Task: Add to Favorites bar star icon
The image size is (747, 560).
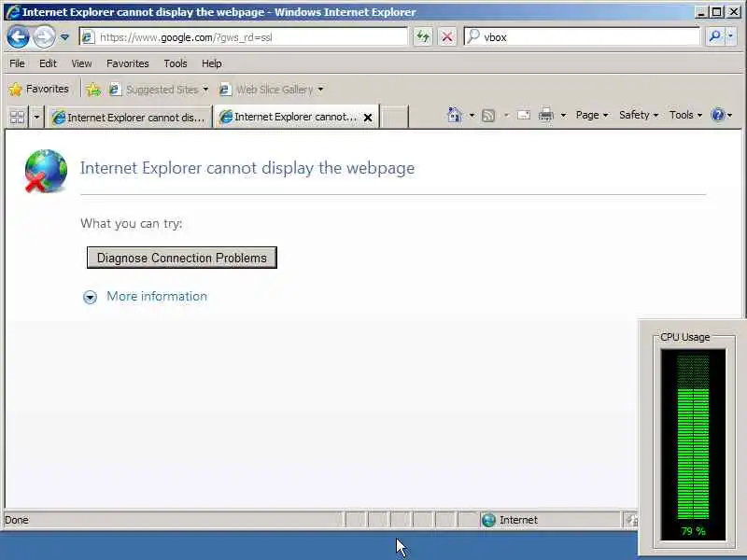Action: tap(94, 90)
